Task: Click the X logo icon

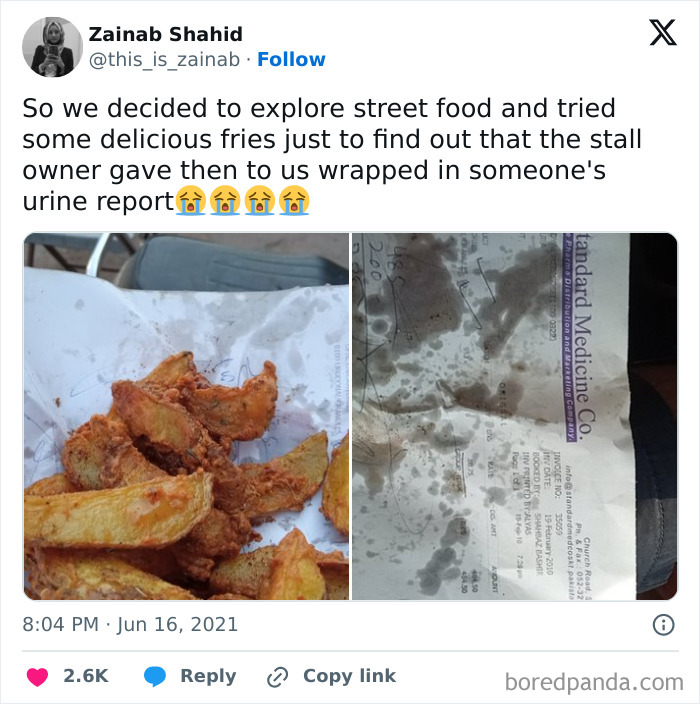Action: (663, 32)
